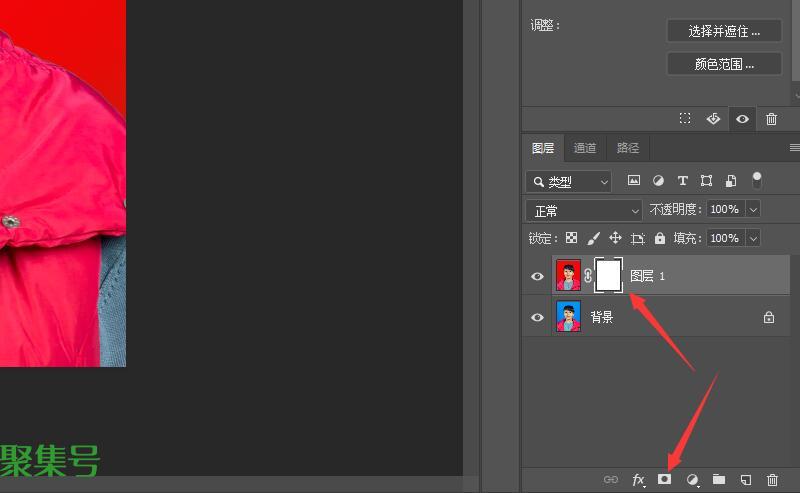
Task: Select the white layer mask thumbnail
Action: [x=608, y=276]
